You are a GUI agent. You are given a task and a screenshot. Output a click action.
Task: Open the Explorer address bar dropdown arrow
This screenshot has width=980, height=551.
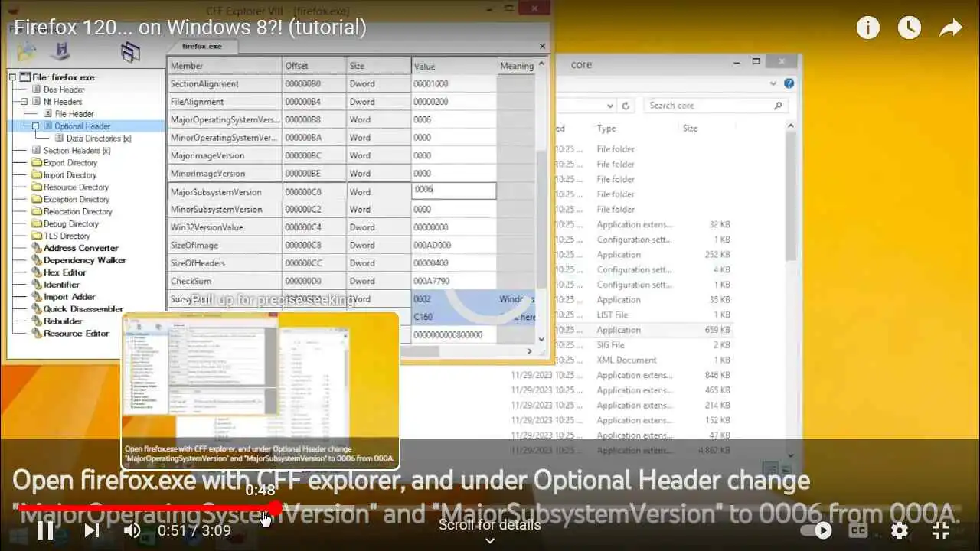pos(609,106)
